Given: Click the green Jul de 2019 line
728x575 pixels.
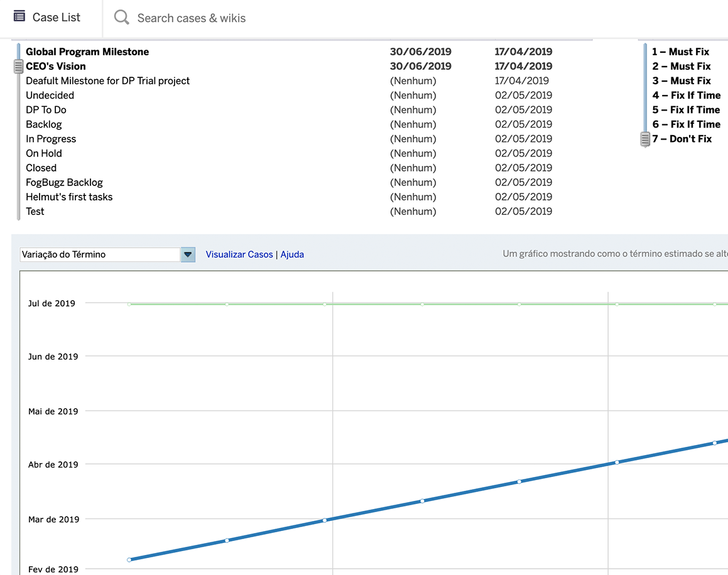Looking at the screenshot, I should 377,304.
